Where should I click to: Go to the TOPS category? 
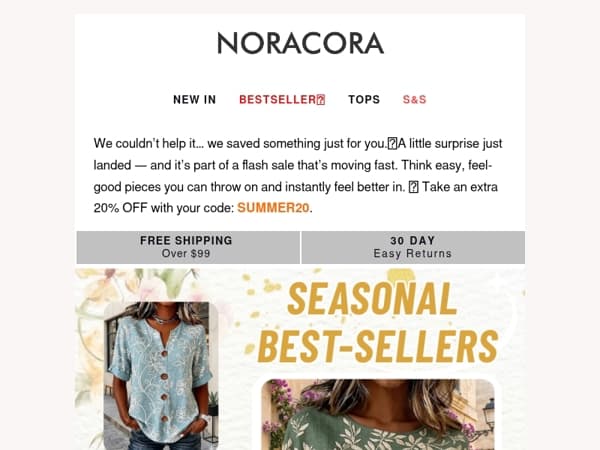point(364,99)
